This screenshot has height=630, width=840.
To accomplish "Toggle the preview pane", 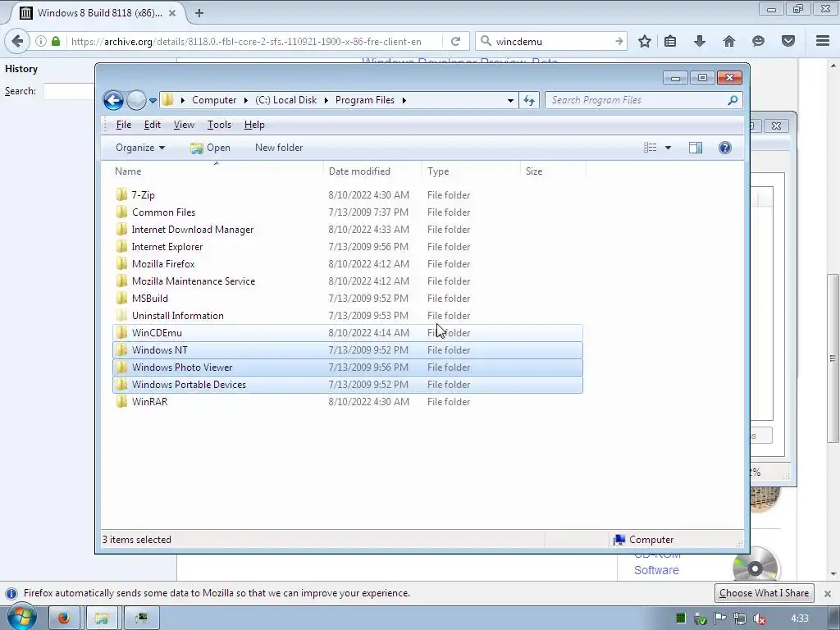I will click(696, 148).
